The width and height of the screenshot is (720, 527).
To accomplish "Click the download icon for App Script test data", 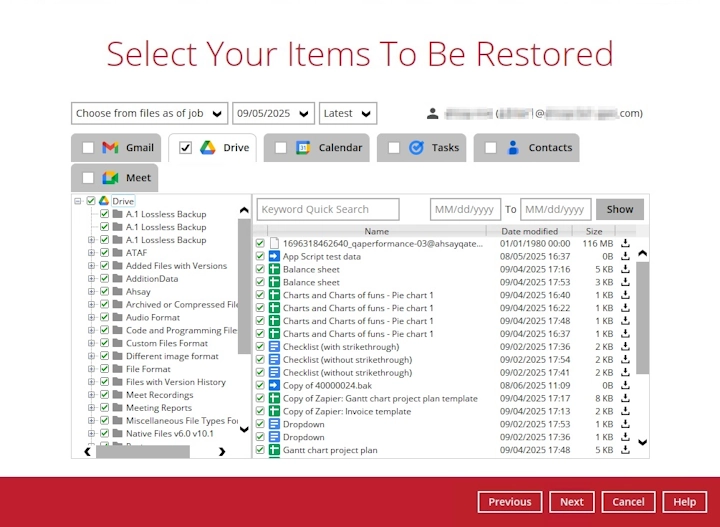I will [626, 256].
